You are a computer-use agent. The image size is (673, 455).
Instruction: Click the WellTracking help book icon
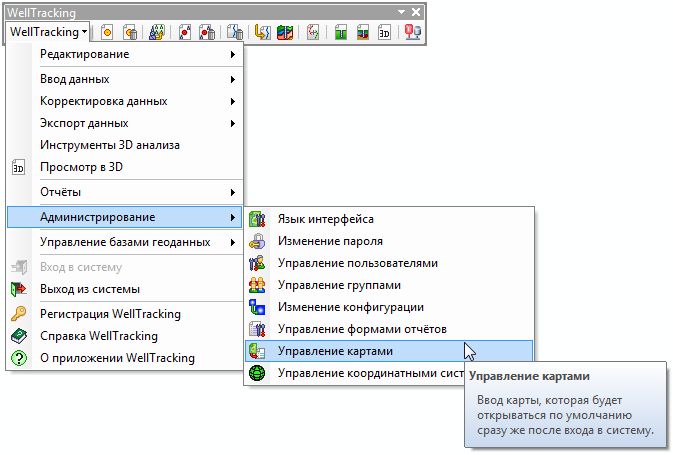tap(18, 336)
